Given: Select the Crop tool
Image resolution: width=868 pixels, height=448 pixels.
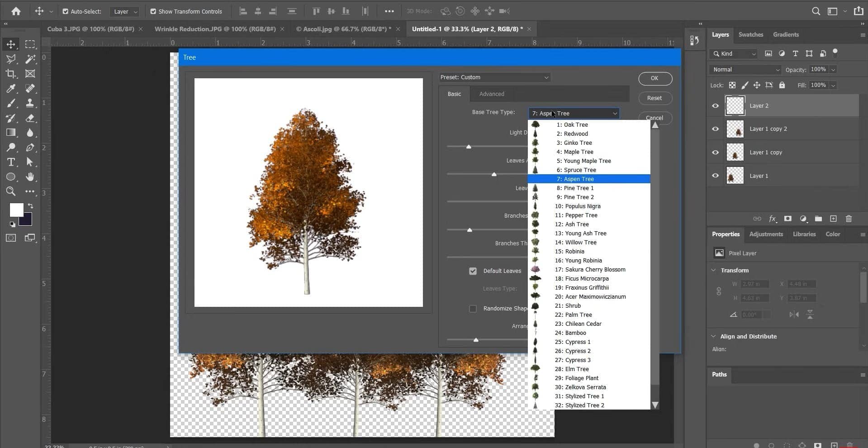Looking at the screenshot, I should click(11, 73).
